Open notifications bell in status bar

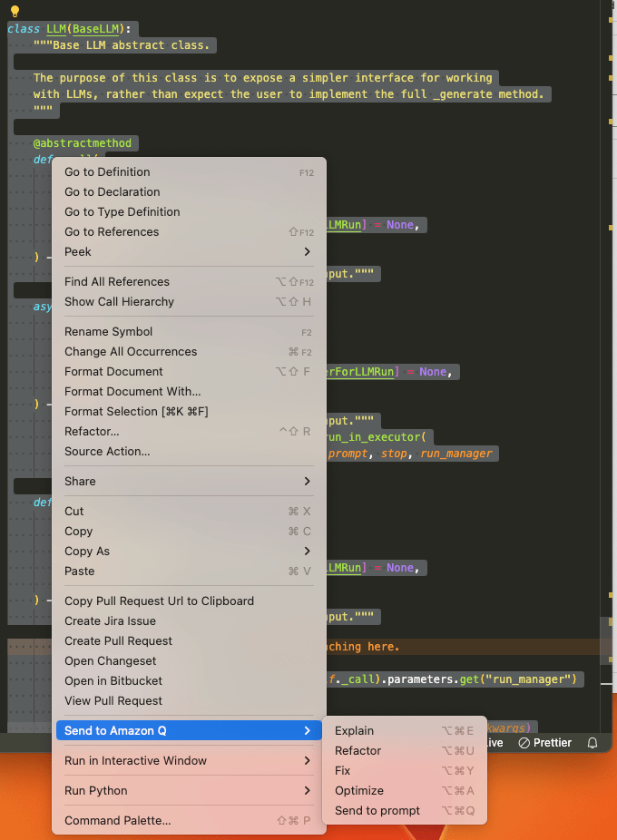pos(593,742)
